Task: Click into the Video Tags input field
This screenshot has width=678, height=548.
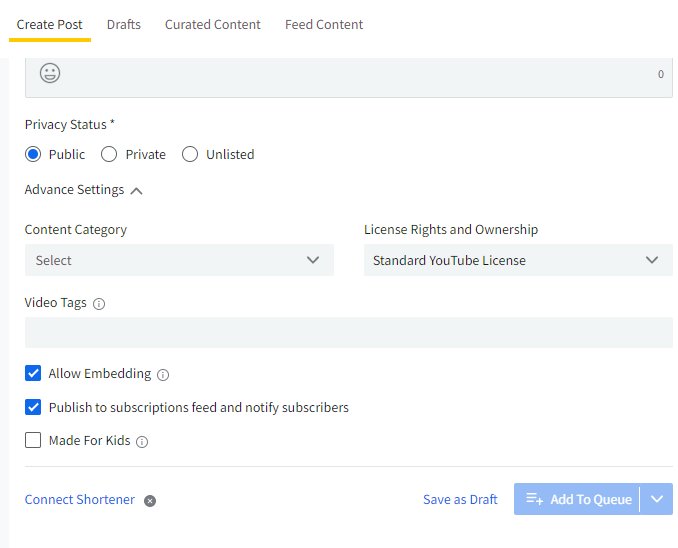Action: tap(349, 333)
